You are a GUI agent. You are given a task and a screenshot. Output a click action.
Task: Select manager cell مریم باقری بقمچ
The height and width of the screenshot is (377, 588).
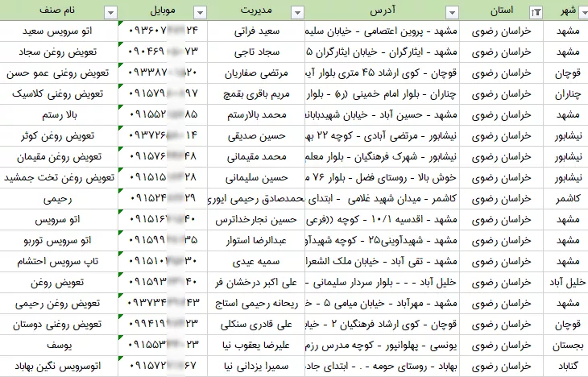coord(256,93)
